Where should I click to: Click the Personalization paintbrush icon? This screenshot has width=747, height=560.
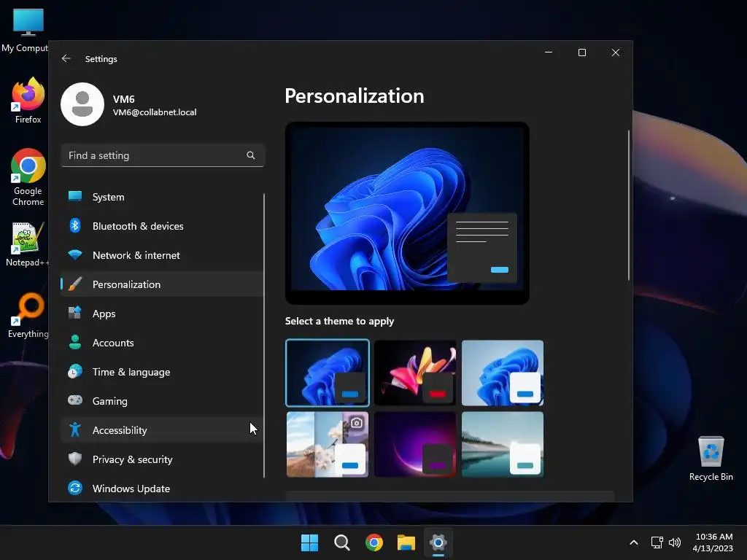(x=75, y=284)
